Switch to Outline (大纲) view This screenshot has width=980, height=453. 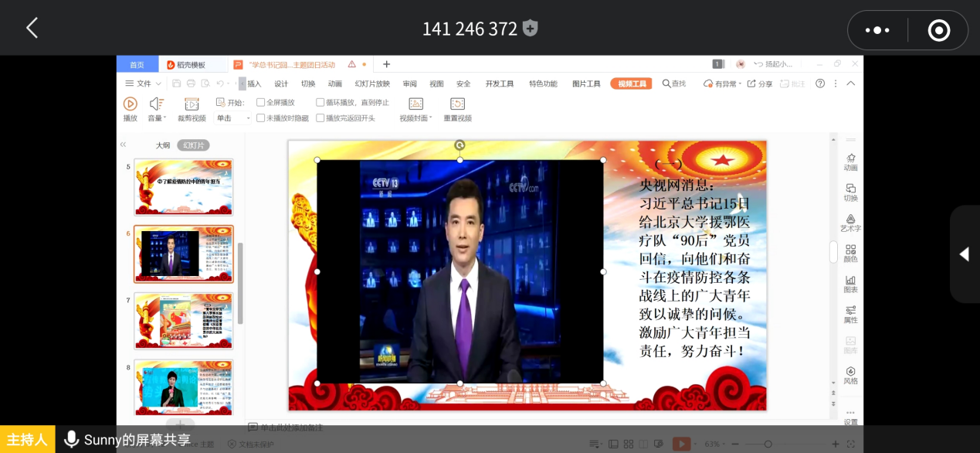[x=163, y=145]
